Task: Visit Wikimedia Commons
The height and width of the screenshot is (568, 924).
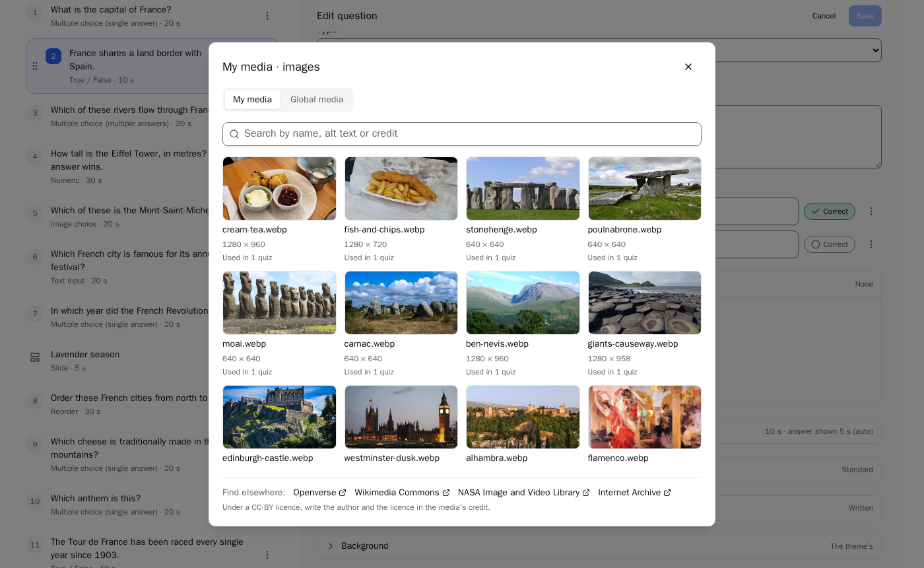Action: pyautogui.click(x=402, y=493)
